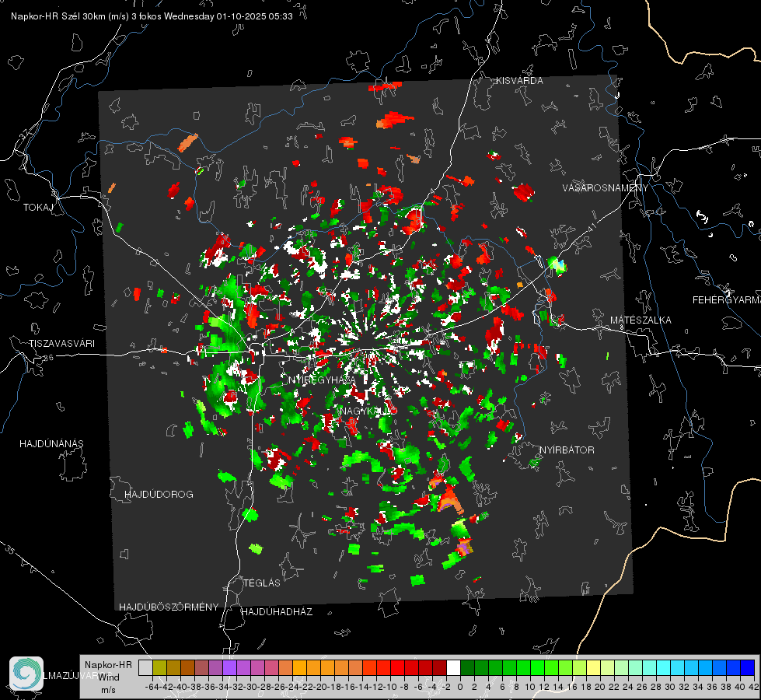
Task: Click the TISZAVASVÁRI town label
Action: (x=62, y=344)
